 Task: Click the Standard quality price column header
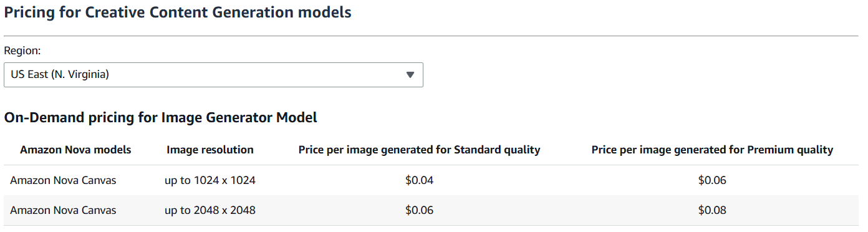coord(419,150)
